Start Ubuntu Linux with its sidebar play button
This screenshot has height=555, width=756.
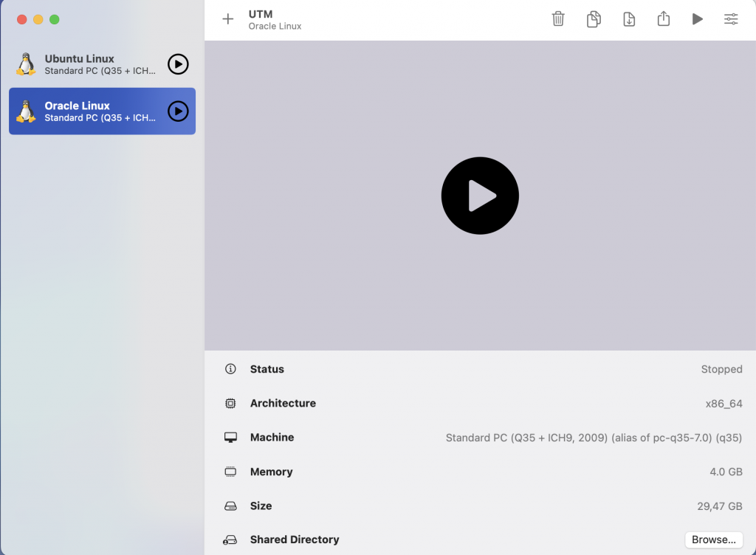pos(178,64)
